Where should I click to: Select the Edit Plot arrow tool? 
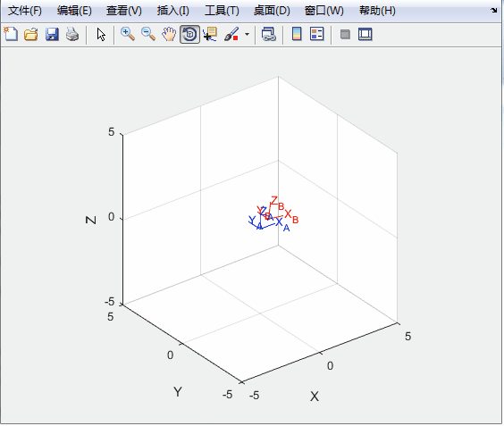(x=101, y=34)
